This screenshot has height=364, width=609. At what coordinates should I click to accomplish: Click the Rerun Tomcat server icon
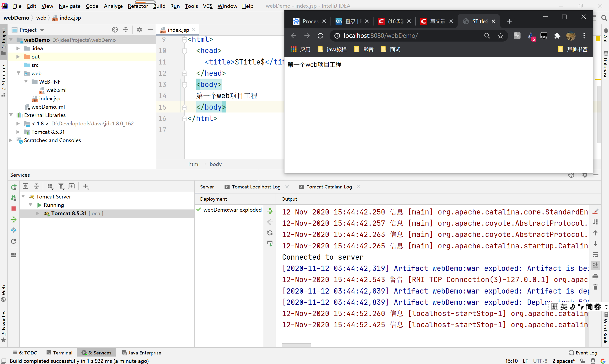(x=14, y=187)
